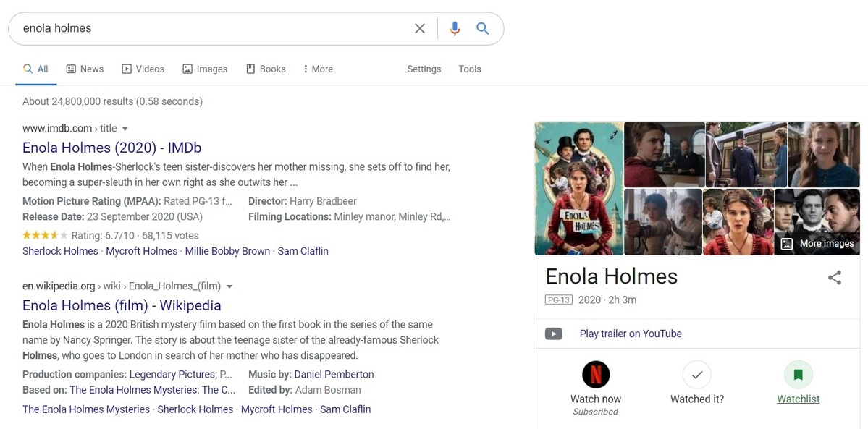Share Enola Holmes panel via the share icon
This screenshot has height=429, width=868.
tap(834, 277)
